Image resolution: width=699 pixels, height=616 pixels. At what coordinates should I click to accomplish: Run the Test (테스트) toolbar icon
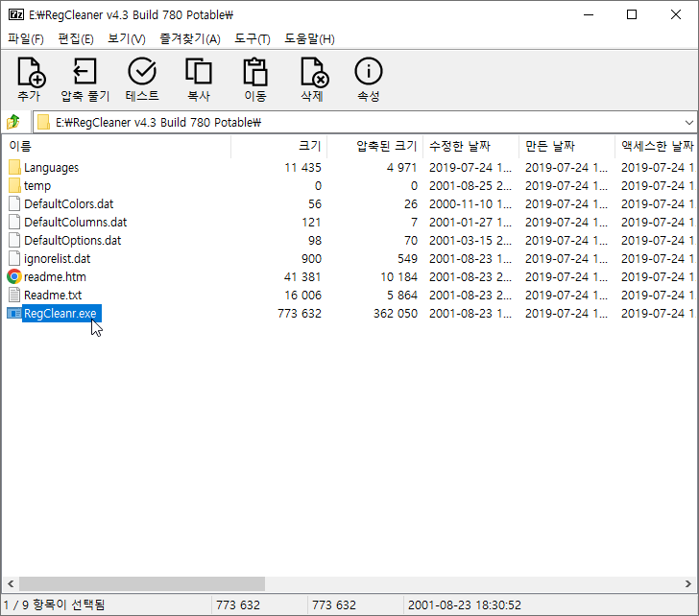(x=142, y=71)
